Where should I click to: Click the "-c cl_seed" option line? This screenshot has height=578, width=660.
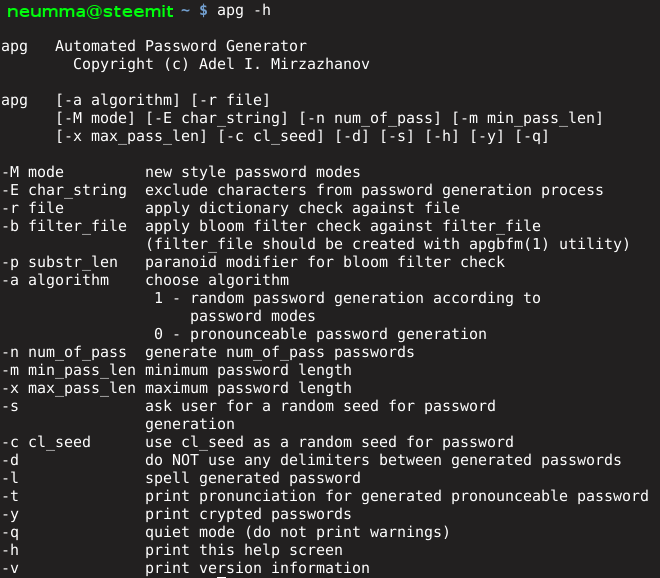coord(46,443)
